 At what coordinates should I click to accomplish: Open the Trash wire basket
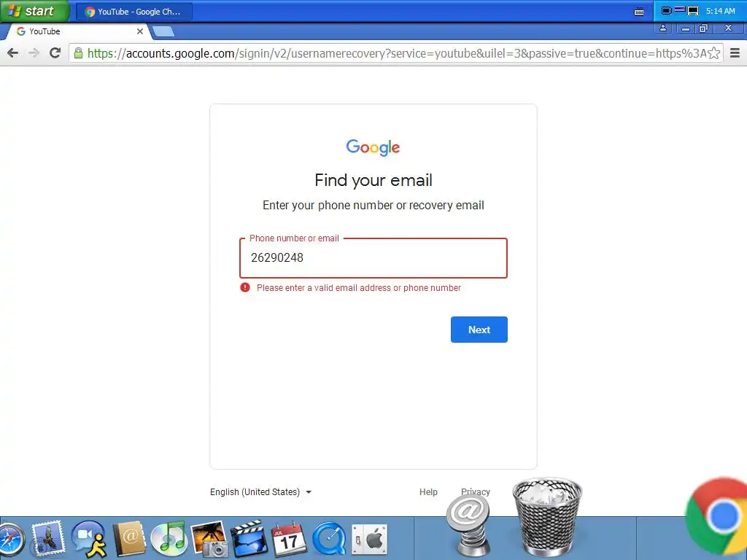point(547,517)
